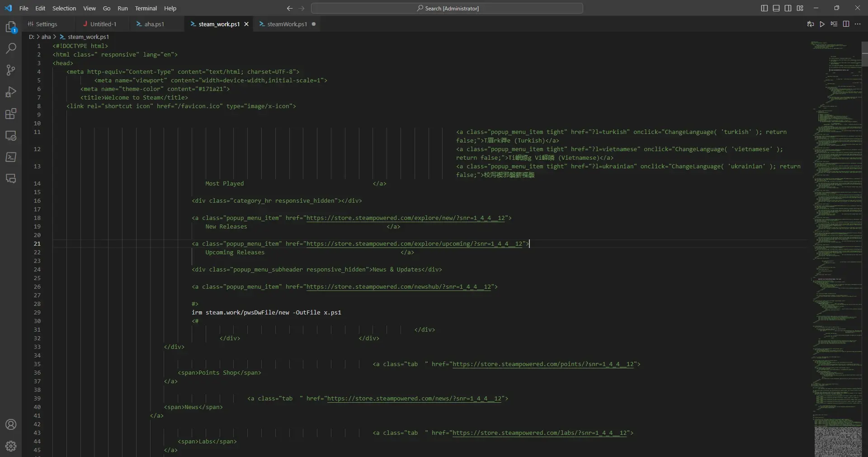Screen dimensions: 868x457
Task: Run the PowerShell script with play button
Action: tap(822, 24)
